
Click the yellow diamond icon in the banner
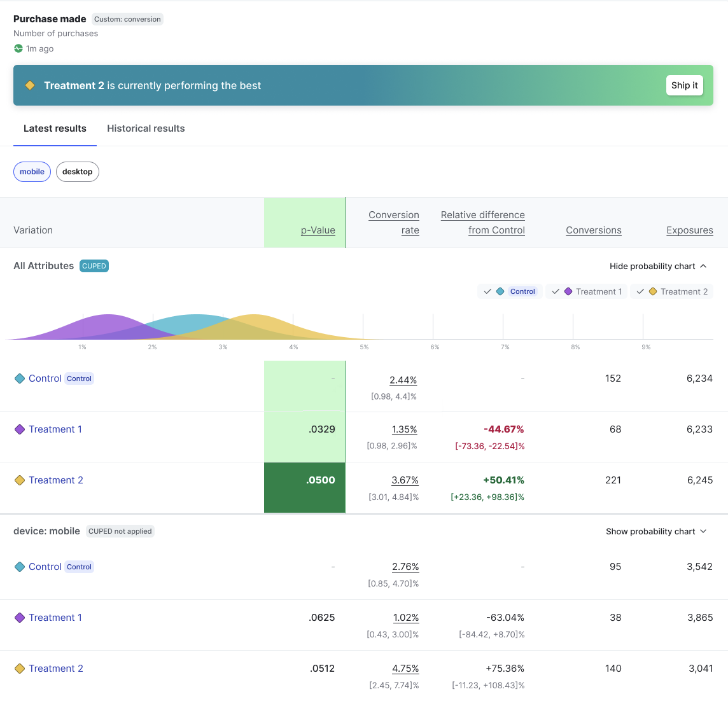(x=30, y=84)
